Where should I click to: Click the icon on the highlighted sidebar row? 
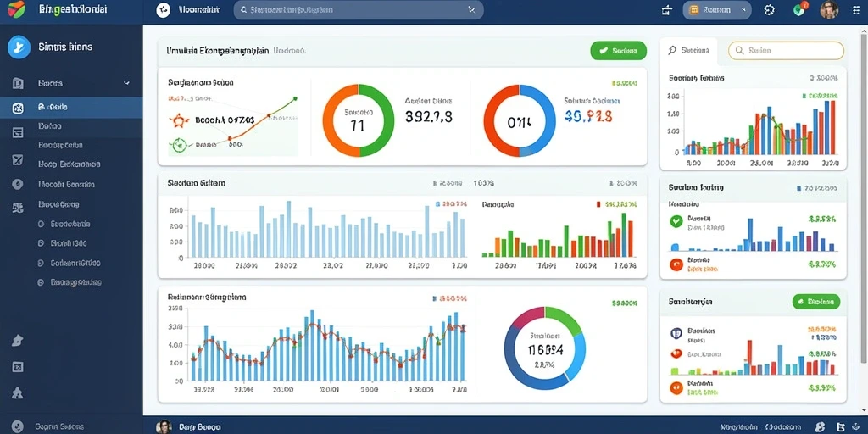[x=18, y=108]
